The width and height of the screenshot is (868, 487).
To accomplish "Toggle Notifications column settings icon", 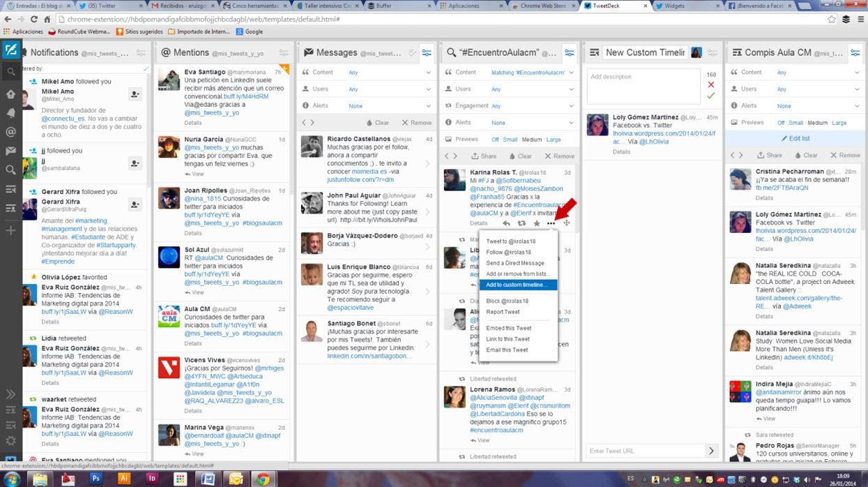I will tap(141, 53).
